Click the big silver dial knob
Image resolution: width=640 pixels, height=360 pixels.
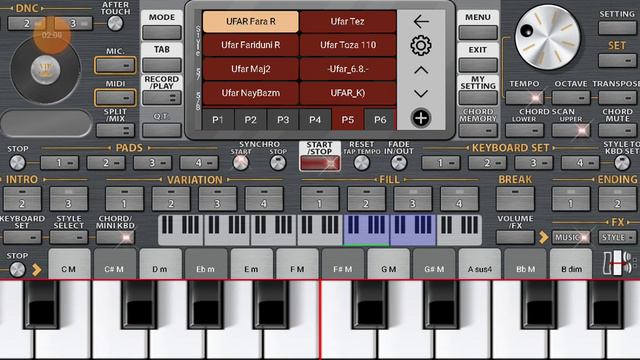tap(547, 38)
